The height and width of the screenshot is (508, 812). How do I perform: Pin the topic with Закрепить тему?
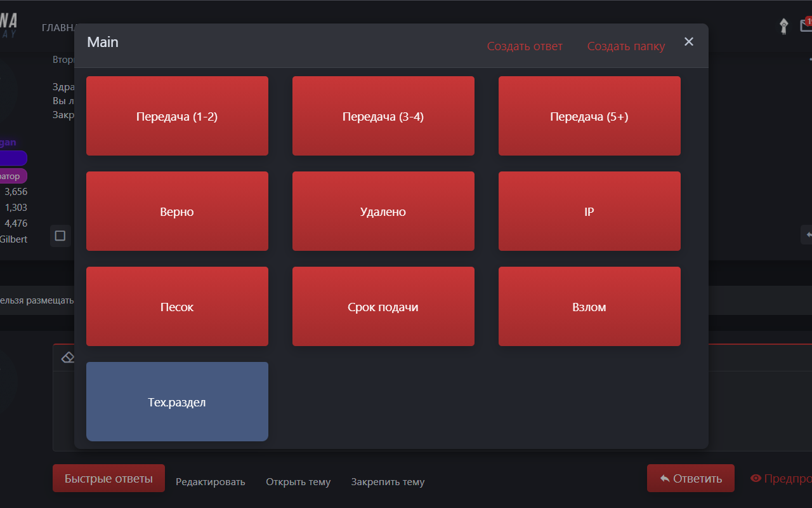[388, 481]
